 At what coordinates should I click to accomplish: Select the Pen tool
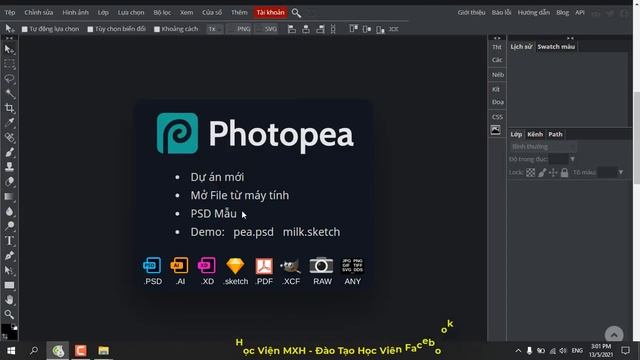tap(9, 256)
